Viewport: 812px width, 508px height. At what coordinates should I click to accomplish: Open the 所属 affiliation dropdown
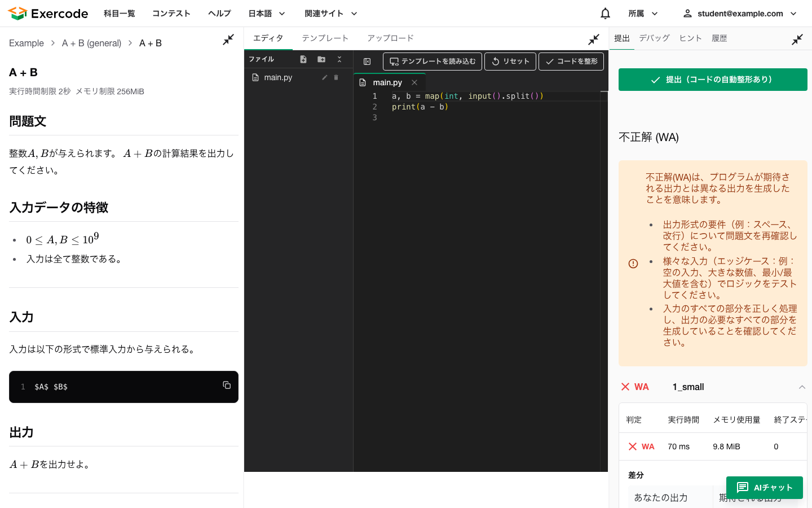point(643,14)
